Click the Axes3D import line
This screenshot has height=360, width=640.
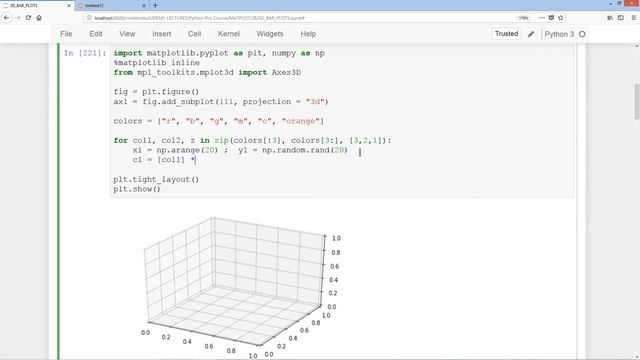(207, 73)
